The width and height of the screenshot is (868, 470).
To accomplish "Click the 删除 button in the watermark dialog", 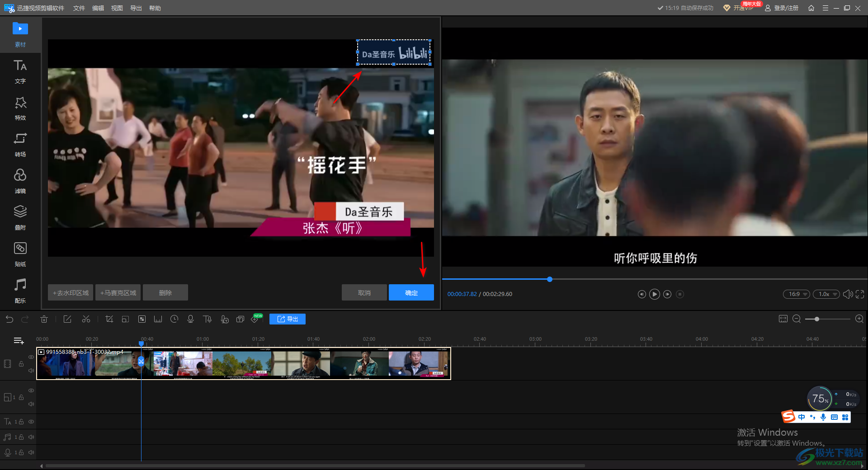I will [x=165, y=292].
